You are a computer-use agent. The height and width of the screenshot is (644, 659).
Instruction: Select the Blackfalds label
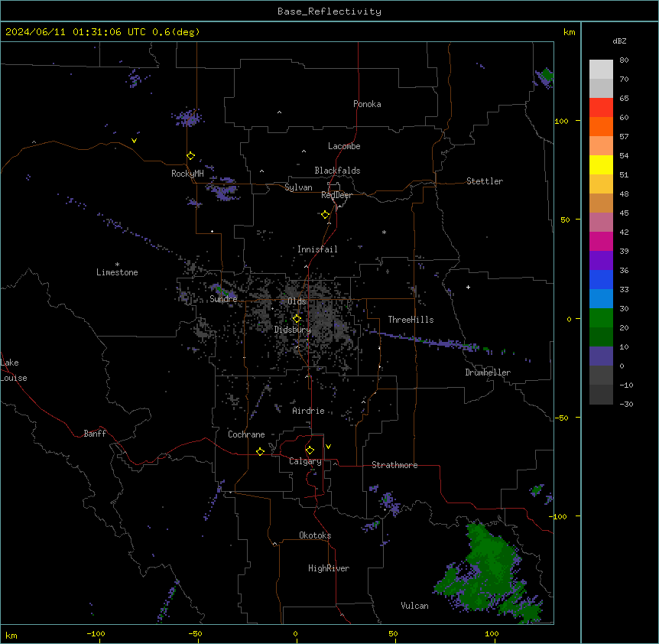coord(337,171)
